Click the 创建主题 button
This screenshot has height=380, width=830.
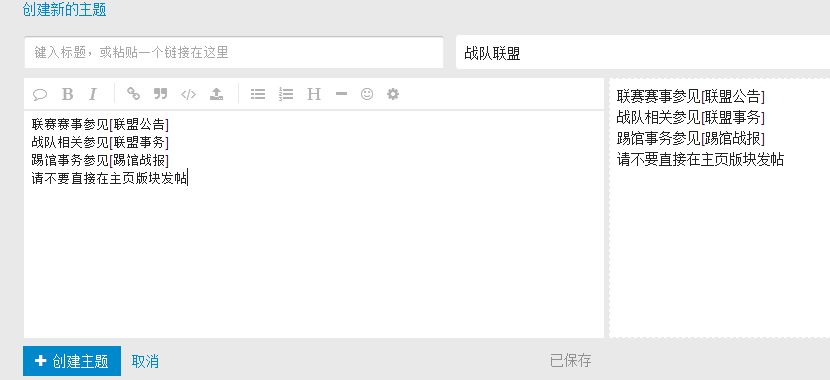pyautogui.click(x=72, y=361)
